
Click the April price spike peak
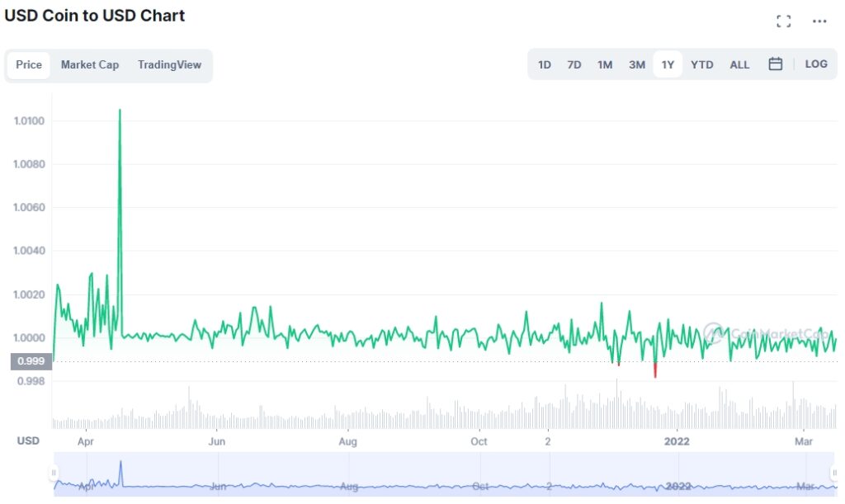pos(120,110)
